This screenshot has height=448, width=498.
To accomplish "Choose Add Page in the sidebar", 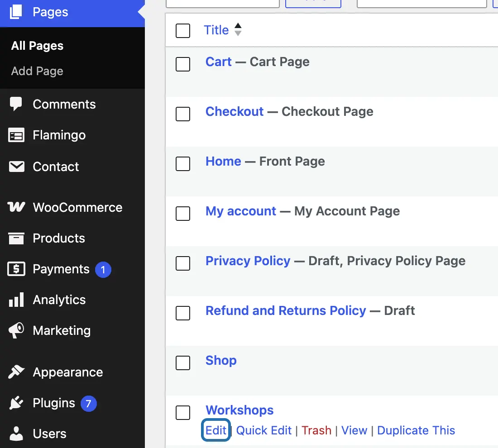I will click(37, 71).
